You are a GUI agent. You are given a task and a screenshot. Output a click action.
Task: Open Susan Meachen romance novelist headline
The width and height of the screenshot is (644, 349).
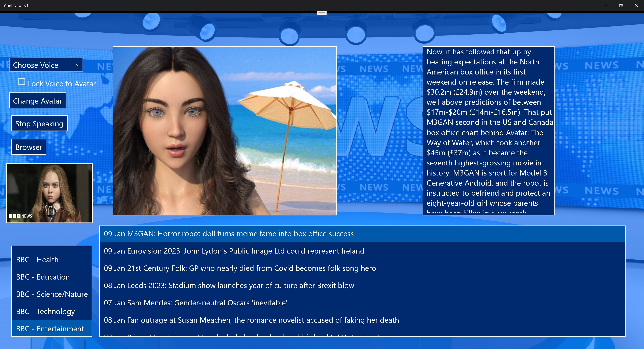(x=251, y=320)
